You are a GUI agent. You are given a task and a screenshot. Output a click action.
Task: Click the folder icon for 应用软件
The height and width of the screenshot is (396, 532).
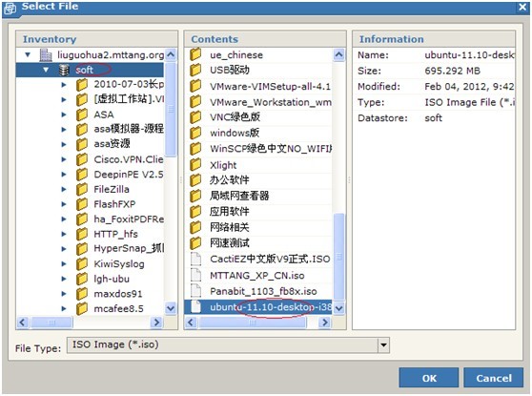(195, 212)
